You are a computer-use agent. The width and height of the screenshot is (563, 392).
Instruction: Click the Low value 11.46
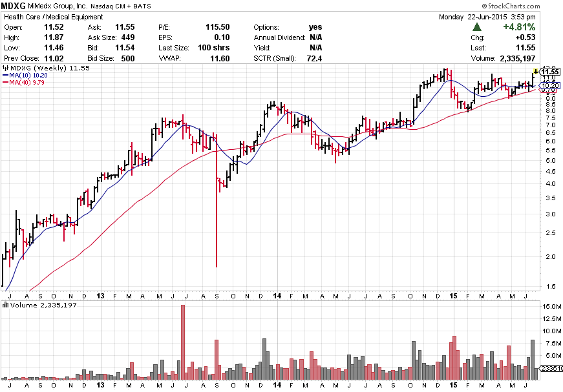click(x=54, y=48)
